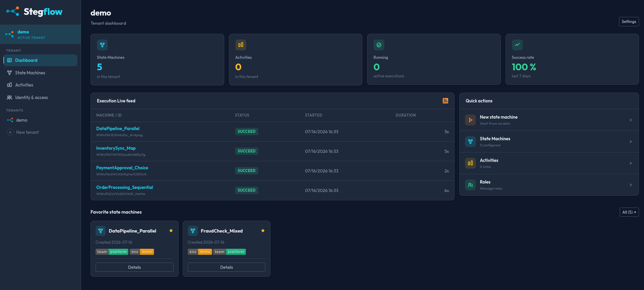The height and width of the screenshot is (290, 644).
Task: Click New tenant in the sidebar
Action: pyautogui.click(x=40, y=132)
